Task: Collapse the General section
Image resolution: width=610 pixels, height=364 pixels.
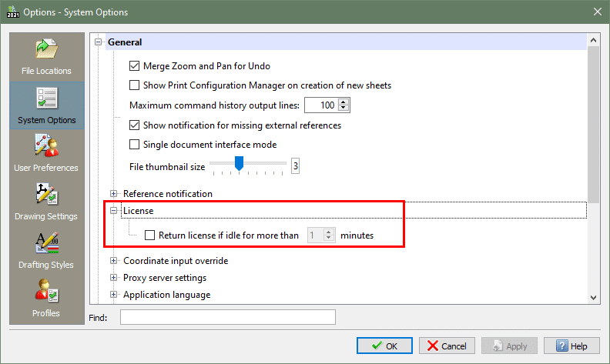Action: 99,42
